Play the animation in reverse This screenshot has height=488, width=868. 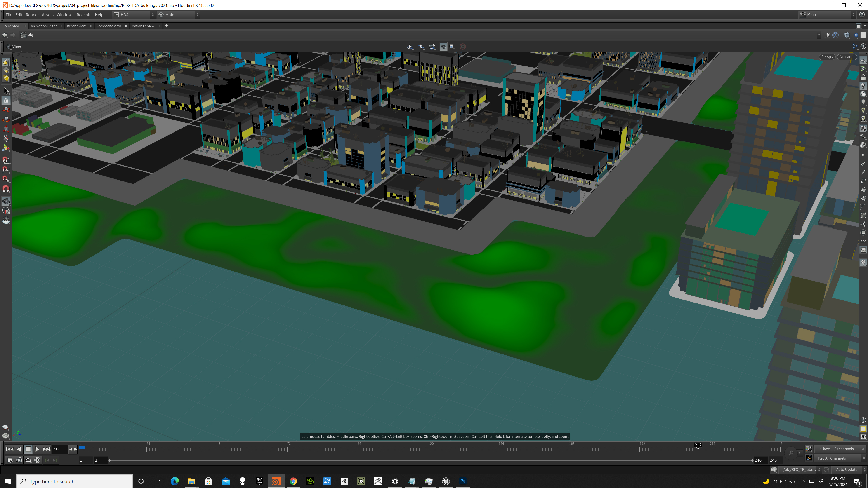[19, 449]
